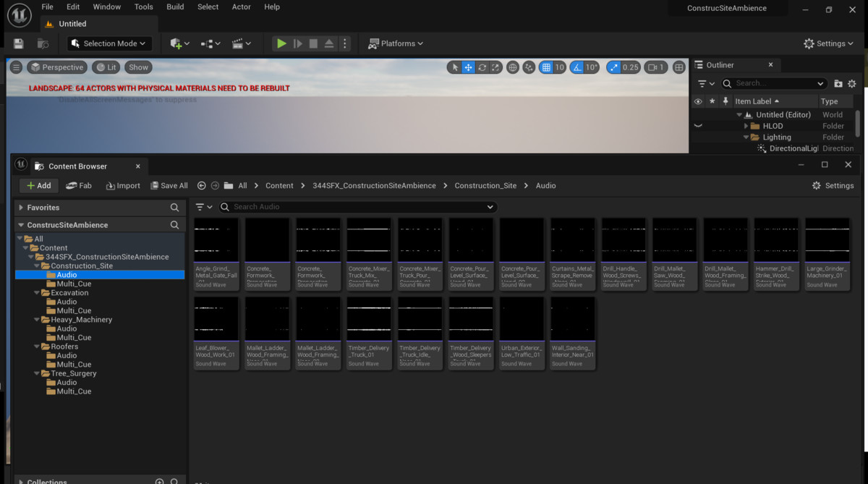Create new folder in Outliner
The image size is (868, 484).
[x=838, y=83]
